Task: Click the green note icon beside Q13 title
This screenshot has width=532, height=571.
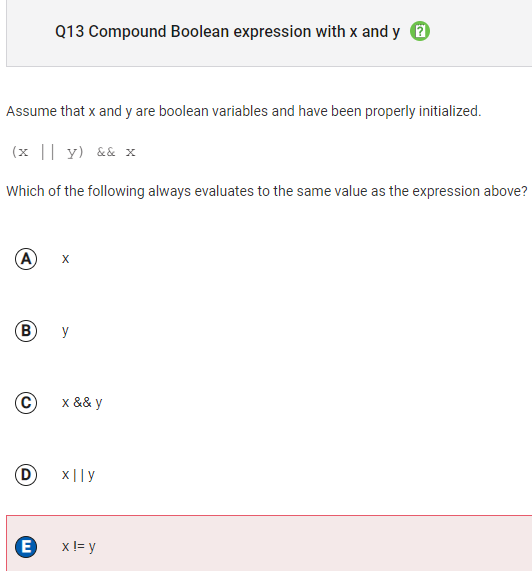Action: tap(420, 31)
